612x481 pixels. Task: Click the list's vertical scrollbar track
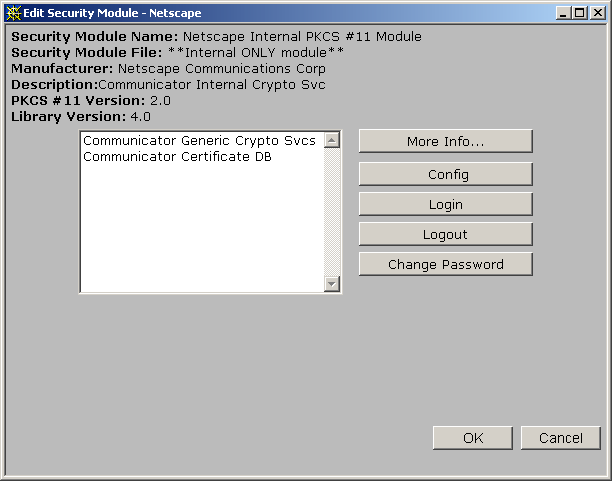332,212
